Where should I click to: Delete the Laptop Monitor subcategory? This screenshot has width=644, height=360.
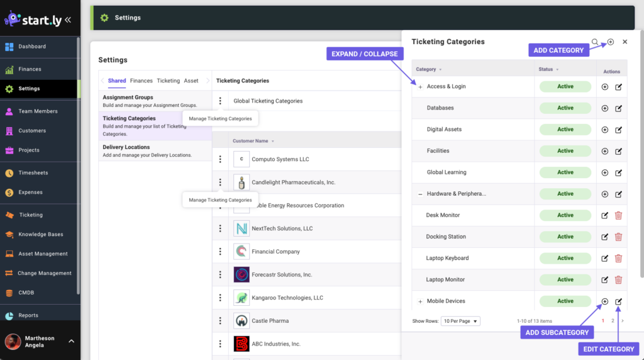(x=619, y=279)
